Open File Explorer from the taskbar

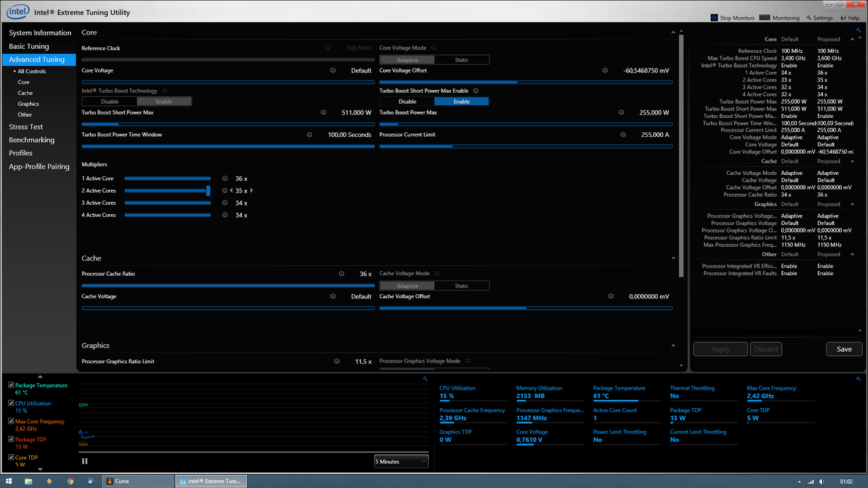(28, 481)
